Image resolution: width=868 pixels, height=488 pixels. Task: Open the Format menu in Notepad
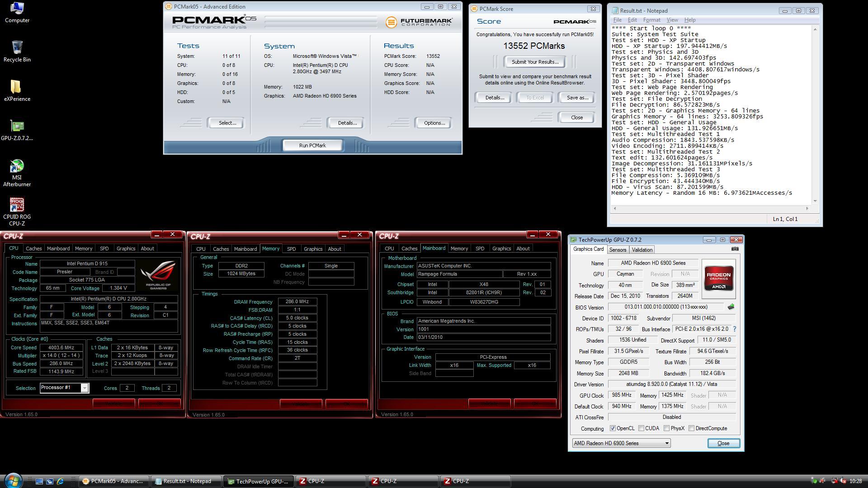click(x=651, y=20)
